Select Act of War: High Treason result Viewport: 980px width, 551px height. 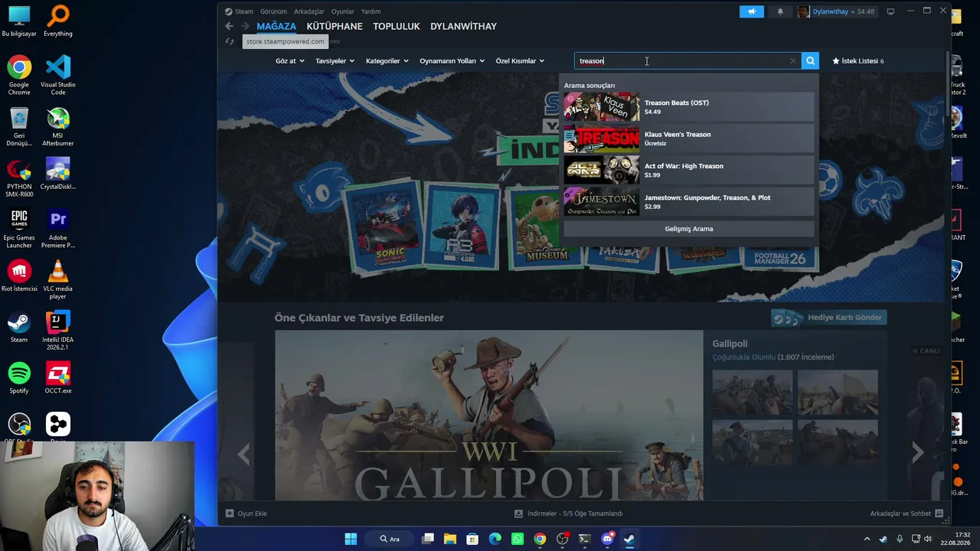(x=689, y=170)
